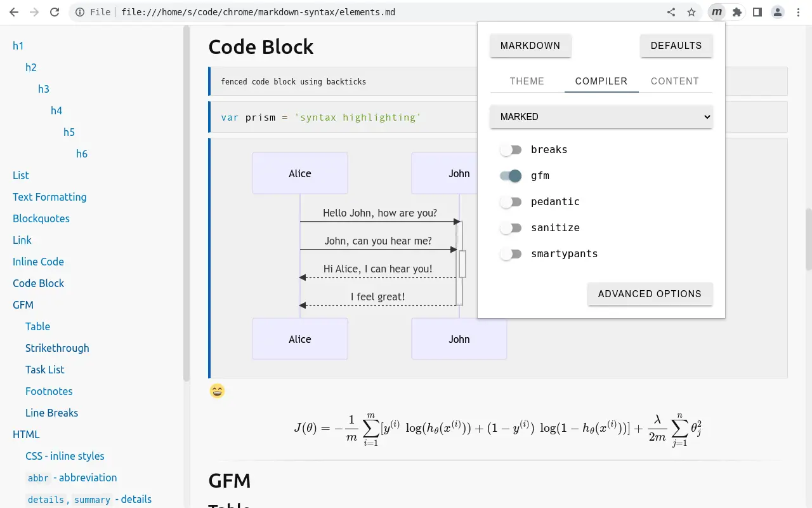Click the browser profile avatar
The image size is (812, 508).
pyautogui.click(x=778, y=11)
